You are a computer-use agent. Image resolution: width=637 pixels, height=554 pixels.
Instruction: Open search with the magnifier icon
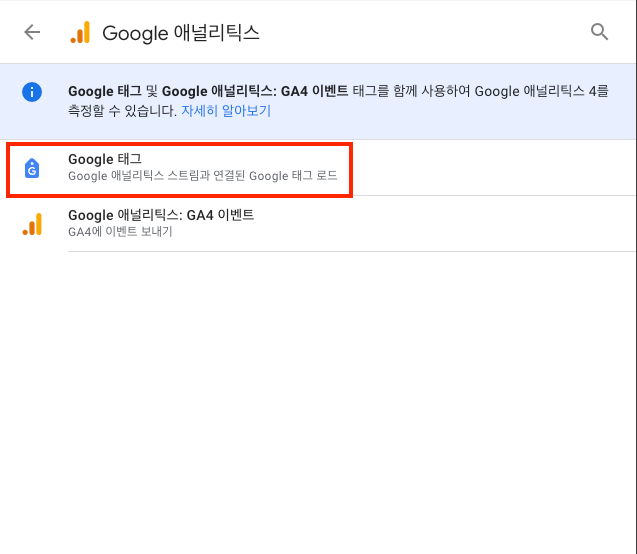tap(599, 32)
